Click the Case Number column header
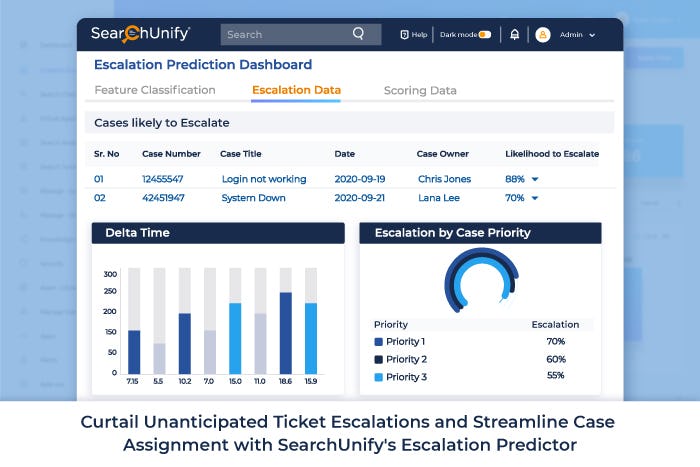This screenshot has width=700, height=467. (171, 154)
